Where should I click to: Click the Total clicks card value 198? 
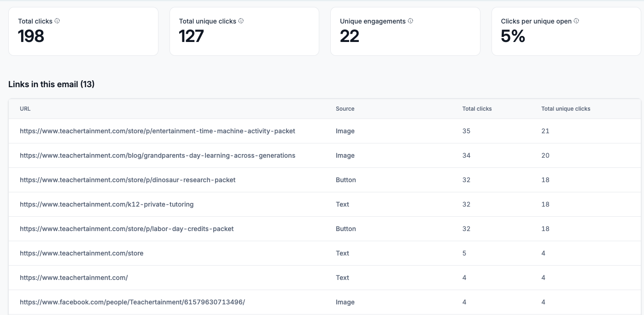point(31,36)
